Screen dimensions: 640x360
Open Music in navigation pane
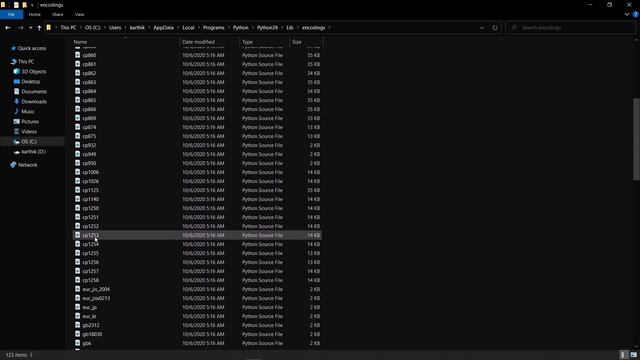point(28,111)
